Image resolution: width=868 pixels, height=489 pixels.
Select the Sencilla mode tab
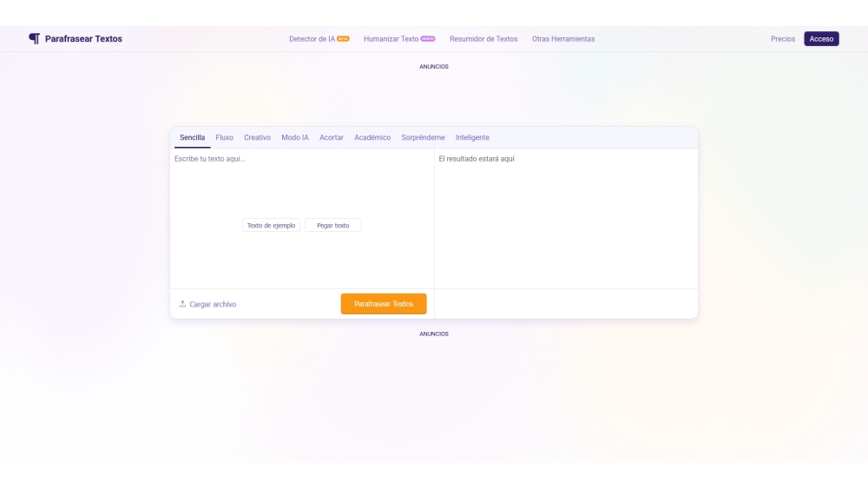(192, 137)
